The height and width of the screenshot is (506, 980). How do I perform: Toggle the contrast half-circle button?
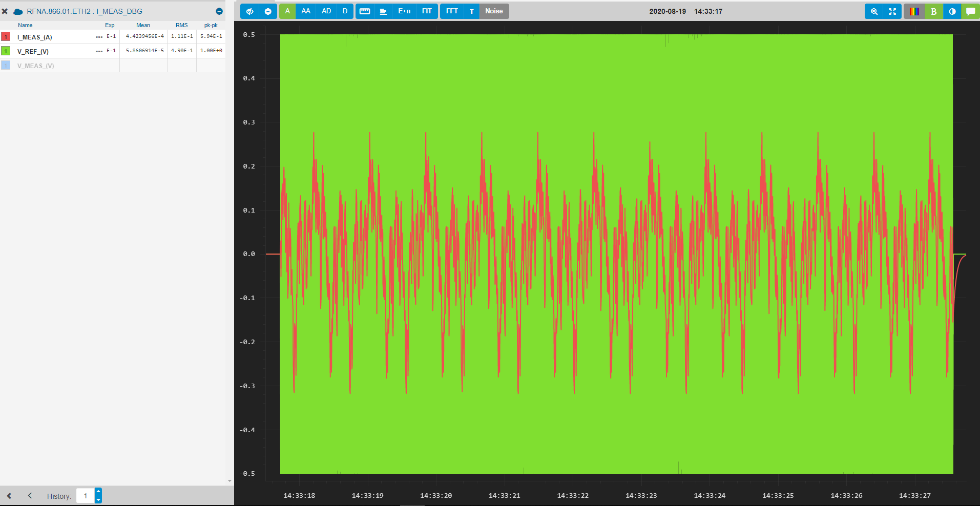pos(952,11)
